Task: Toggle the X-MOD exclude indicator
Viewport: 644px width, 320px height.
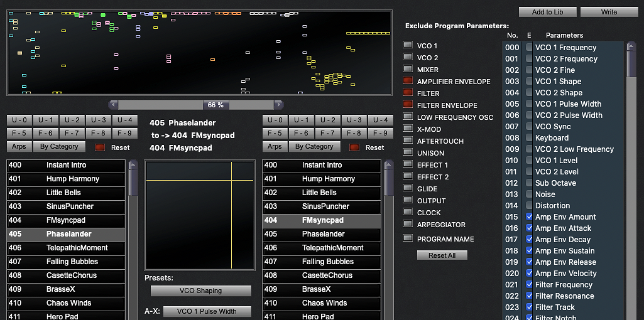Action: pos(407,128)
